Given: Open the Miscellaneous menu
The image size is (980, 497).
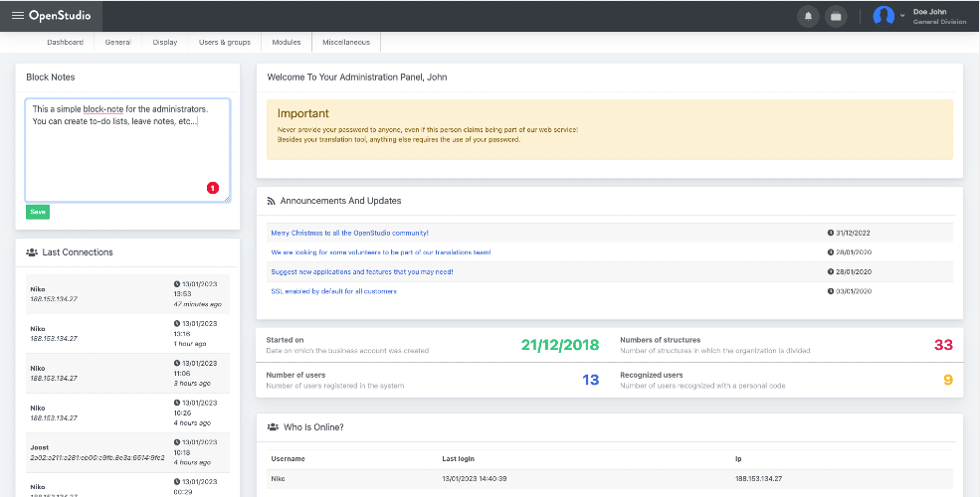Looking at the screenshot, I should coord(346,43).
